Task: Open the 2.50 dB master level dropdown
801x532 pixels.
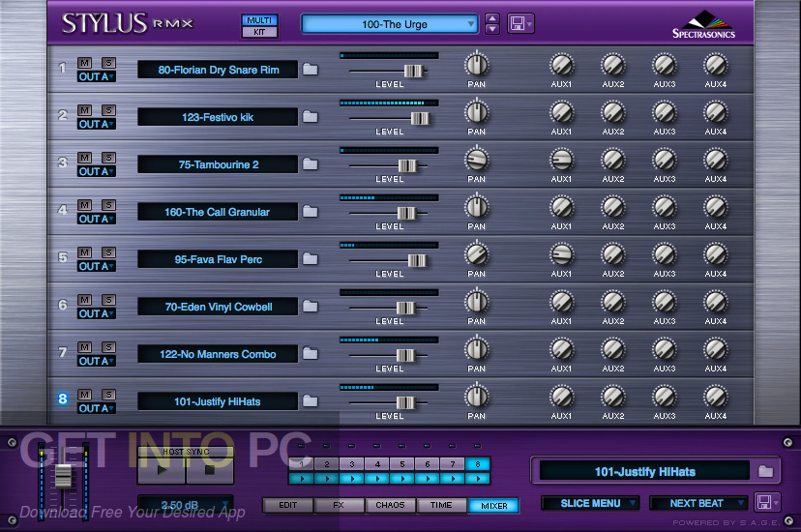Action: [186, 506]
